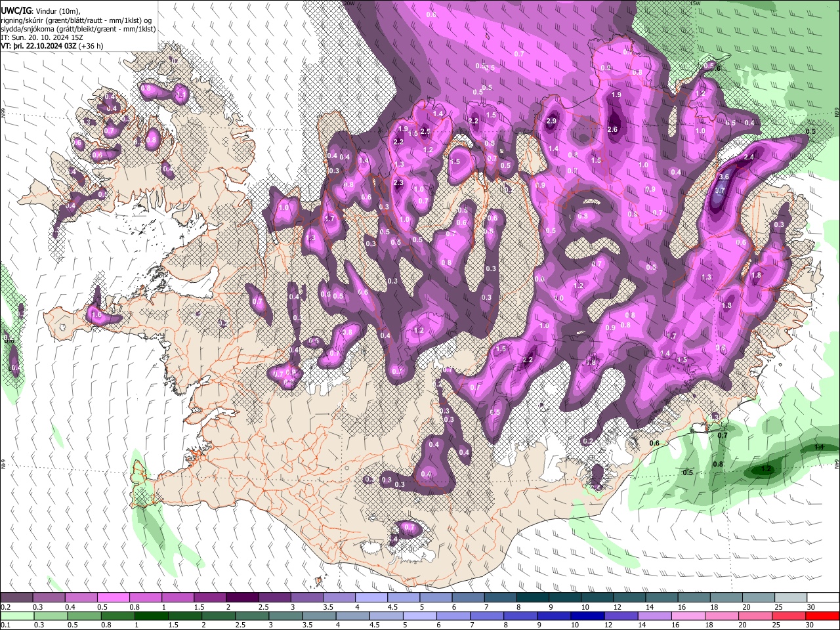Click the snow legend swatch labeled 0.2
Viewport: 840px width, 630px height.
click(x=16, y=598)
